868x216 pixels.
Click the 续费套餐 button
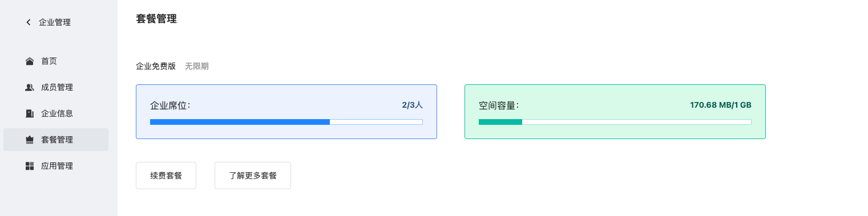click(x=166, y=176)
